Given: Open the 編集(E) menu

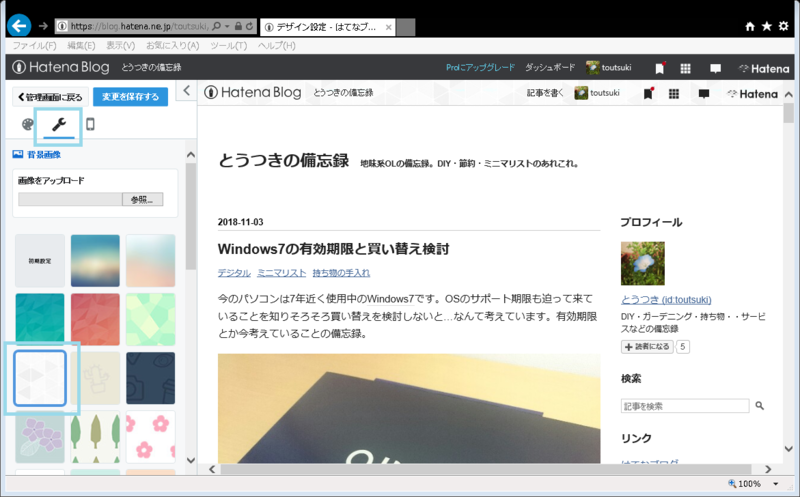Looking at the screenshot, I should tap(81, 45).
